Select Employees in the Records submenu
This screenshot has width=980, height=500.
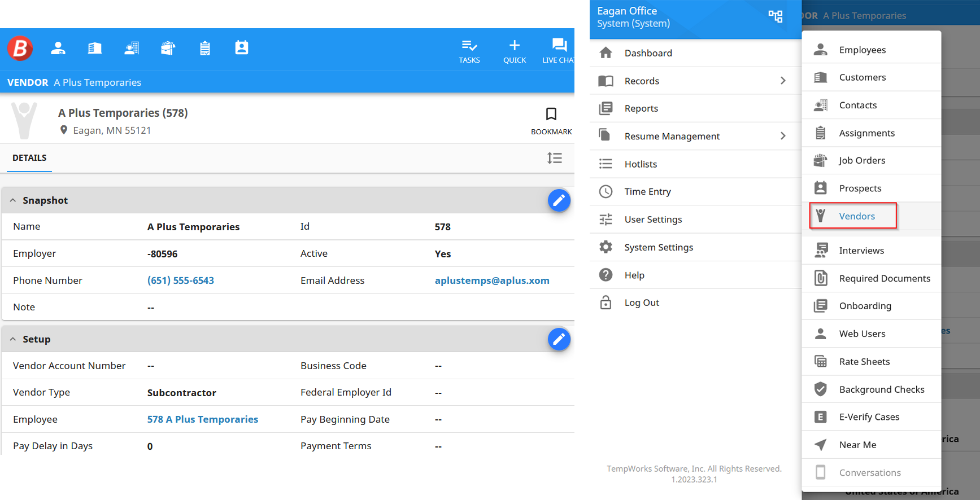coord(872,50)
